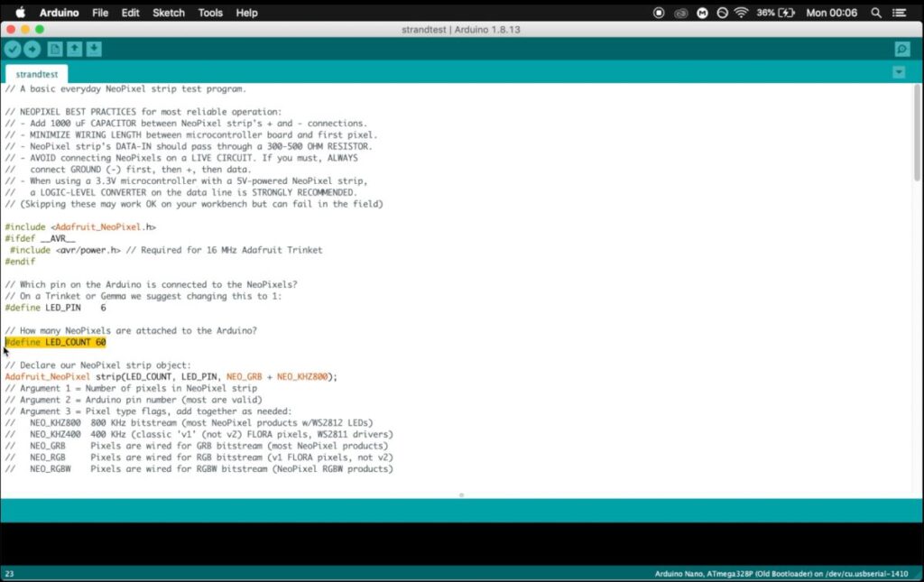924x582 pixels.
Task: Open the Notification Center list icon
Action: (x=900, y=13)
